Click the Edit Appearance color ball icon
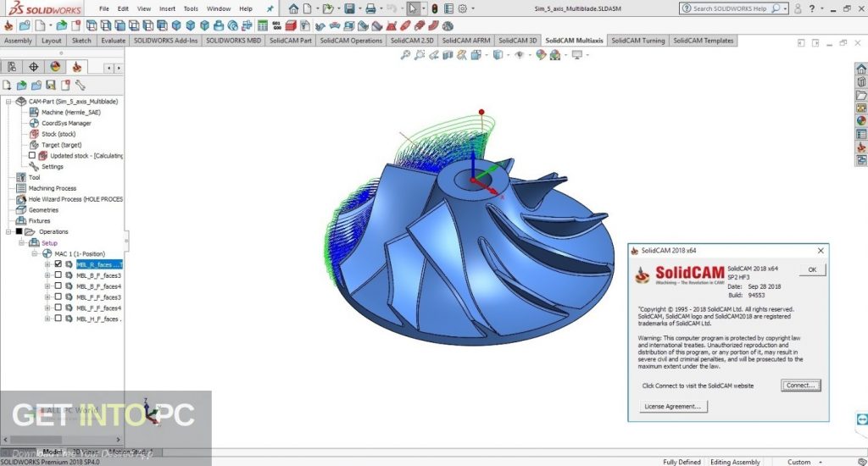The width and height of the screenshot is (868, 466). pyautogui.click(x=541, y=55)
